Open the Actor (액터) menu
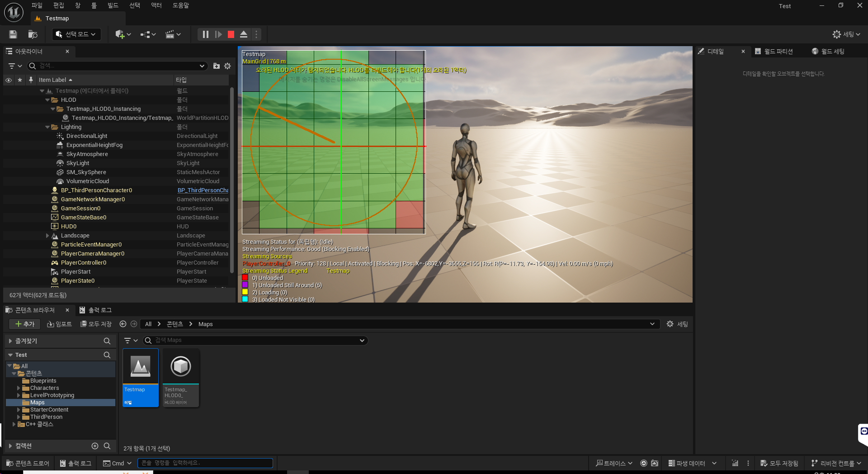 point(156,5)
